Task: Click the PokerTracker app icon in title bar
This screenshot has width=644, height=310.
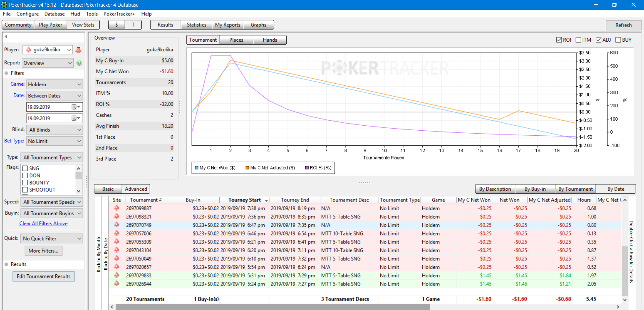Action: click(x=4, y=5)
